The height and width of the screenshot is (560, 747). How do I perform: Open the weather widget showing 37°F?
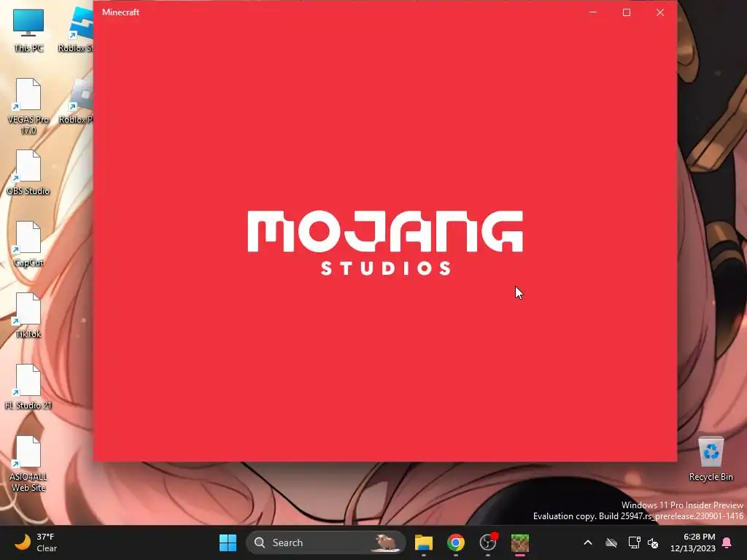click(x=36, y=542)
